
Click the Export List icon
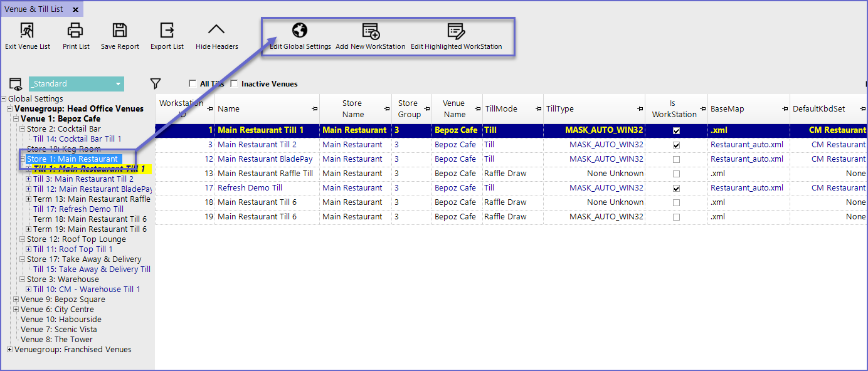(x=167, y=30)
